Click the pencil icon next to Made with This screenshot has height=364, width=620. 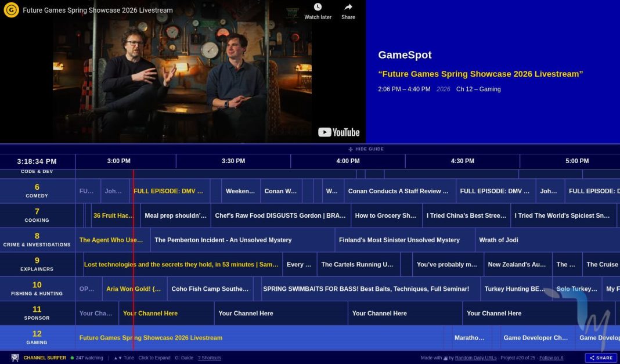(445, 358)
